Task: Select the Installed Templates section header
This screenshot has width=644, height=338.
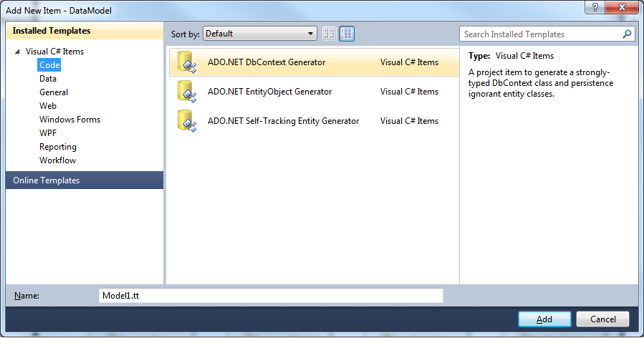Action: point(52,31)
